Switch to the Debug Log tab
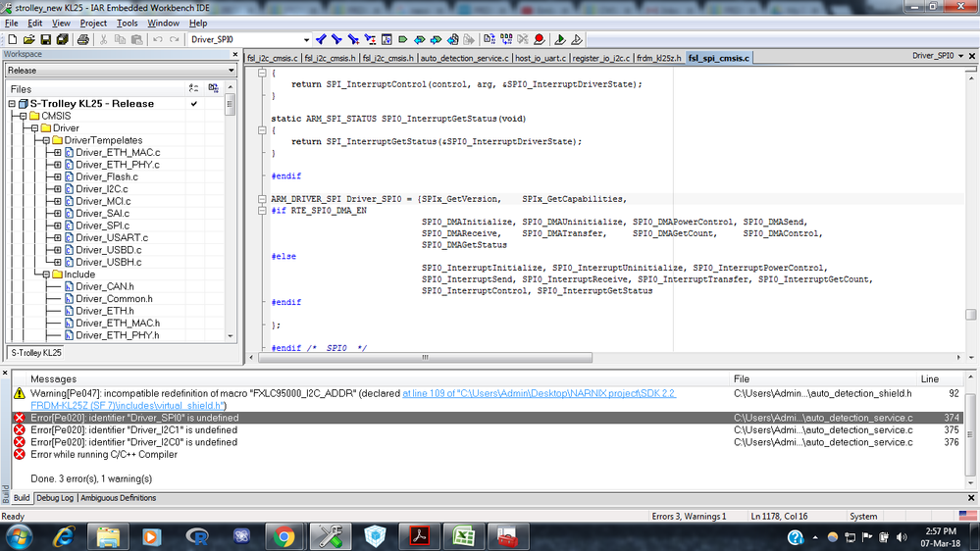980x551 pixels. click(x=55, y=498)
